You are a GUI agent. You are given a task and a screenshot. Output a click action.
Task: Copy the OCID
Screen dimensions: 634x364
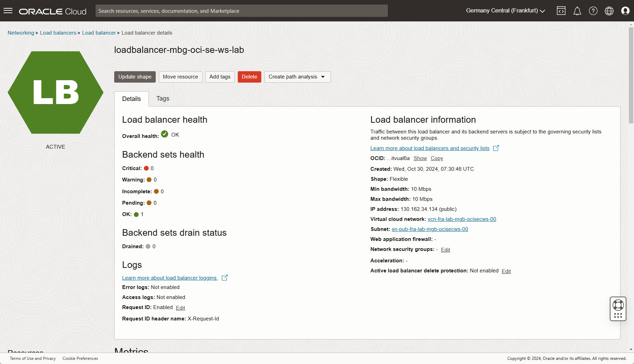[437, 158]
